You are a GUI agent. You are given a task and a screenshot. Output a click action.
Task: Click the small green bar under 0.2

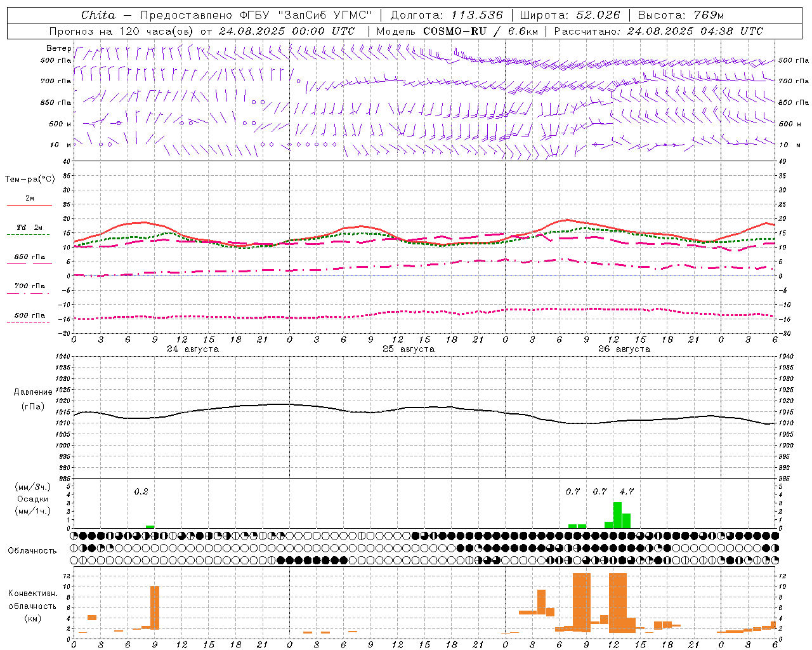pyautogui.click(x=150, y=527)
